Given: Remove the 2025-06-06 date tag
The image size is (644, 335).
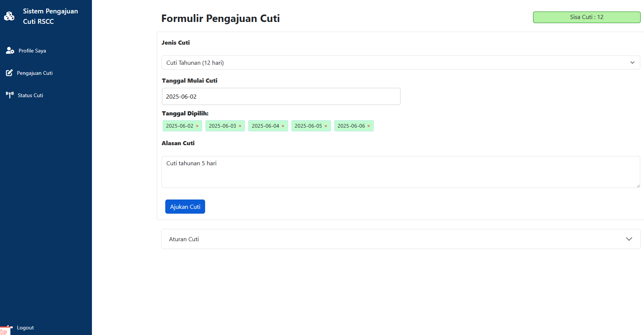Looking at the screenshot, I should pyautogui.click(x=369, y=126).
